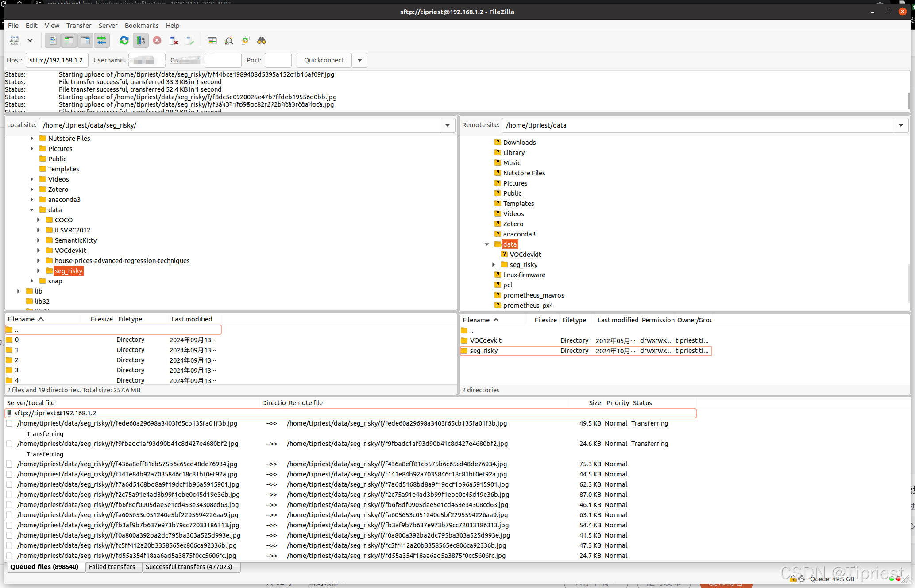The width and height of the screenshot is (915, 588).
Task: Open Quickconnect history dropdown arrow
Action: (x=359, y=60)
